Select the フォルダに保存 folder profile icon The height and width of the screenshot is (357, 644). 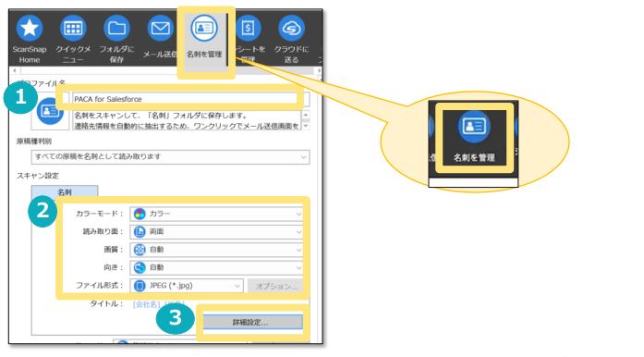pos(116,28)
